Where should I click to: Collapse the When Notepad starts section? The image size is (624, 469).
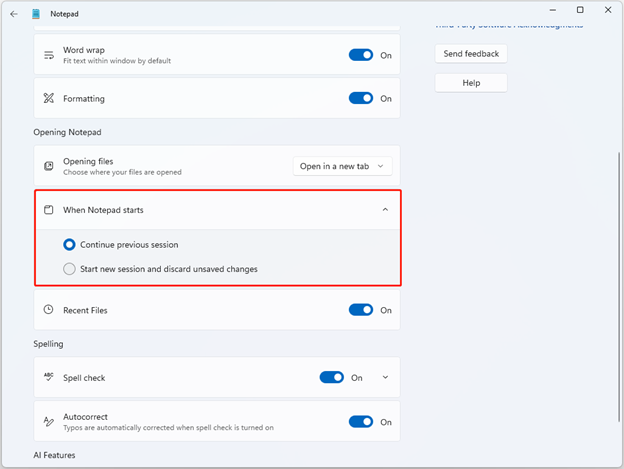(385, 210)
